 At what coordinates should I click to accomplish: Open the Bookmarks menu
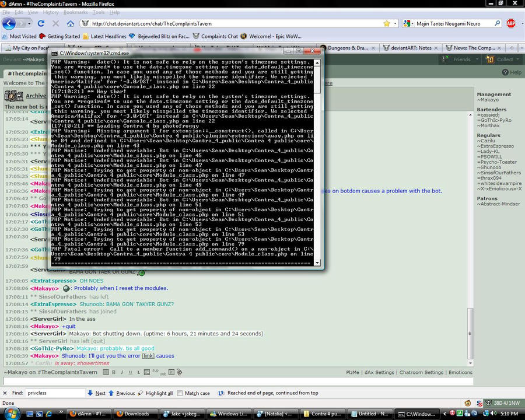[x=75, y=12]
